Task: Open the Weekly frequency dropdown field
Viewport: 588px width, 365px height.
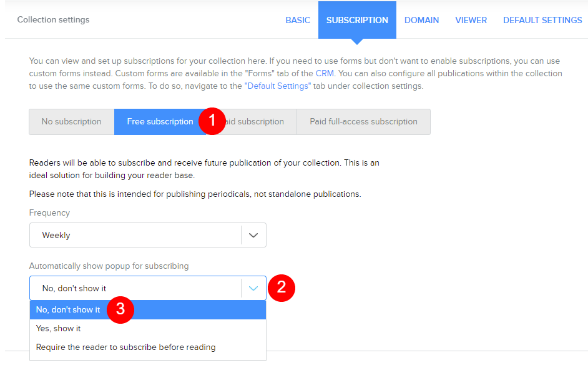Action: [x=135, y=236]
